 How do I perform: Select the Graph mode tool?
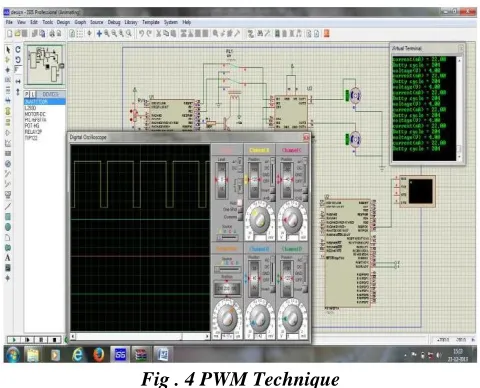click(8, 143)
